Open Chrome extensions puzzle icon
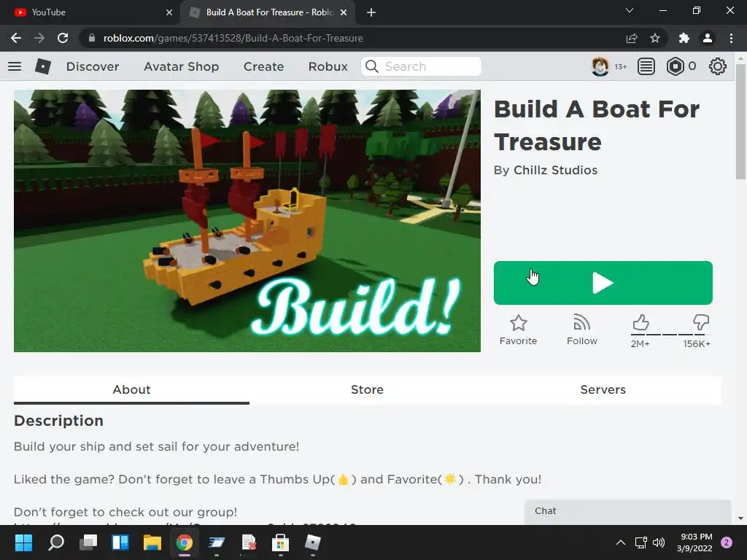747x560 pixels. pos(684,38)
